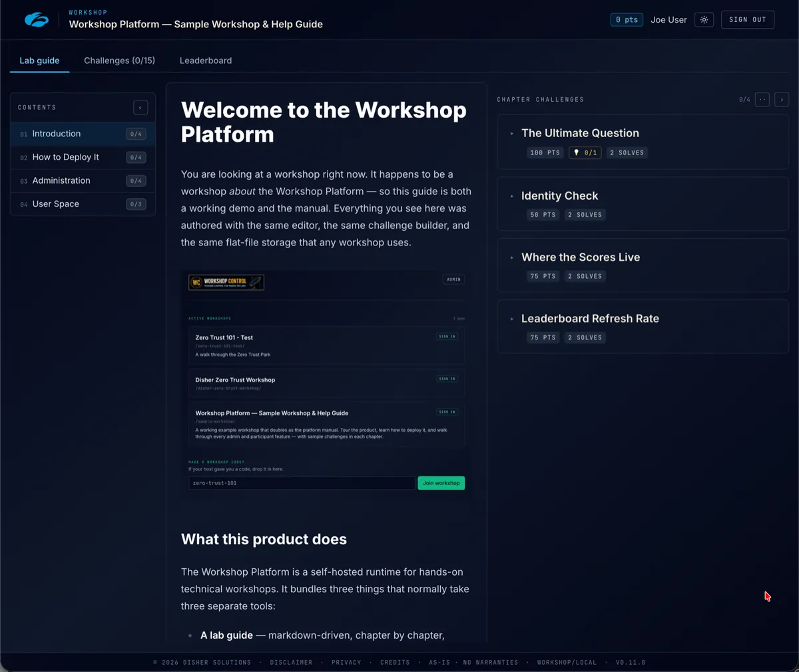The height and width of the screenshot is (672, 799).
Task: Click the 0/3 badge on the User Space row
Action: pos(136,204)
